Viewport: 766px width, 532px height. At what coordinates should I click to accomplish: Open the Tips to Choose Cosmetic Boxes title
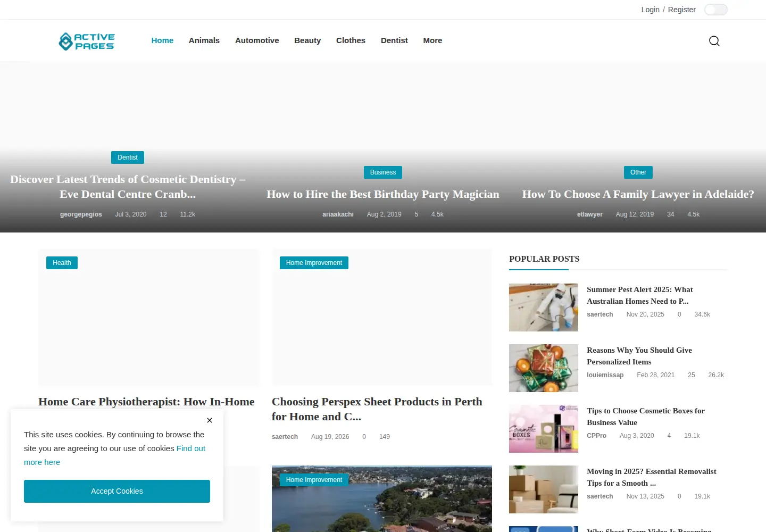pyautogui.click(x=646, y=417)
